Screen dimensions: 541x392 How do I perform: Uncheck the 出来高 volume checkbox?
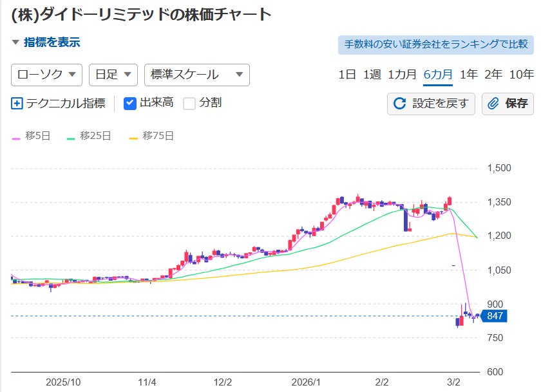130,103
